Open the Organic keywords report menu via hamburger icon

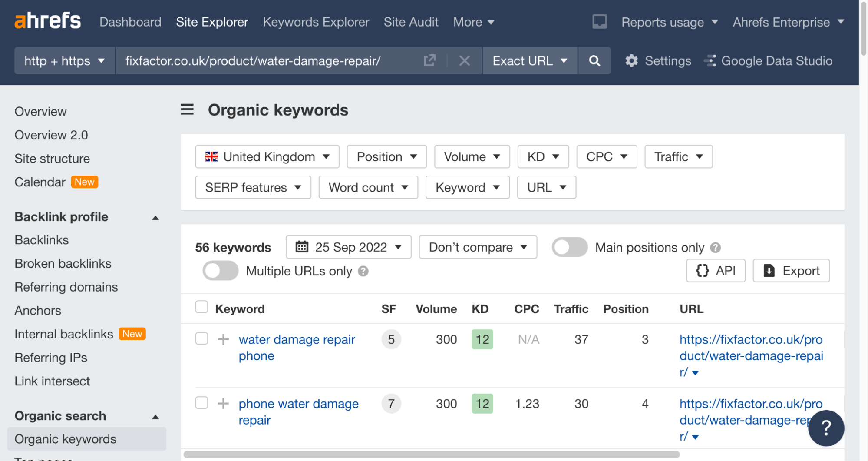[x=187, y=110]
